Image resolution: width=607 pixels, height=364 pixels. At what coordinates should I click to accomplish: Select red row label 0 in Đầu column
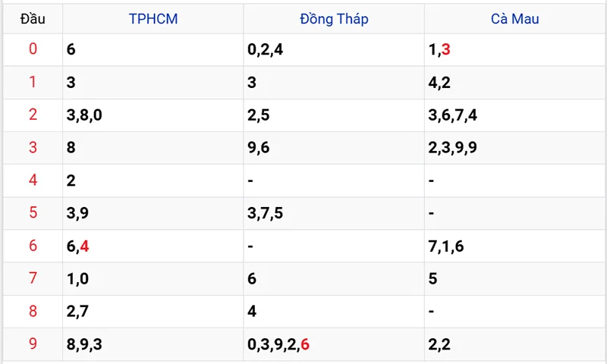(x=33, y=49)
